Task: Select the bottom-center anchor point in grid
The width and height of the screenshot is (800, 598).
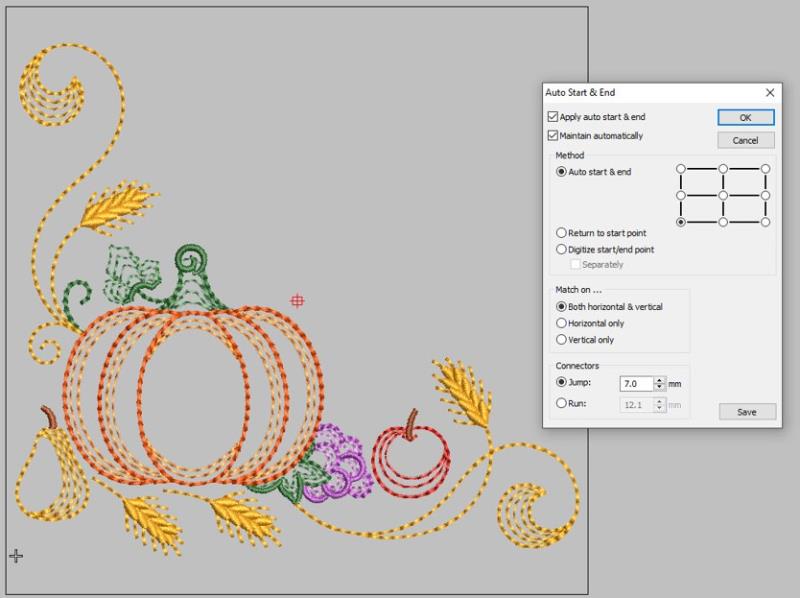Action: 723,222
